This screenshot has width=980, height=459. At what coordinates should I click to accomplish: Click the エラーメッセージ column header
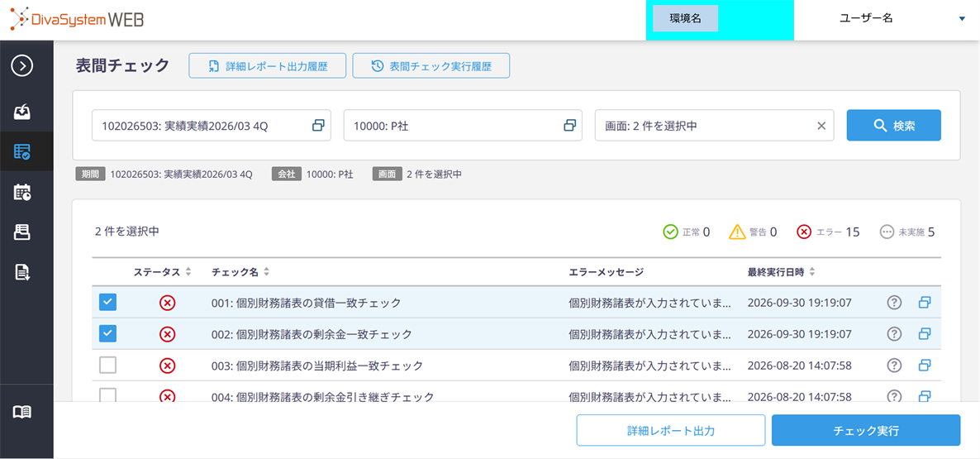[606, 272]
